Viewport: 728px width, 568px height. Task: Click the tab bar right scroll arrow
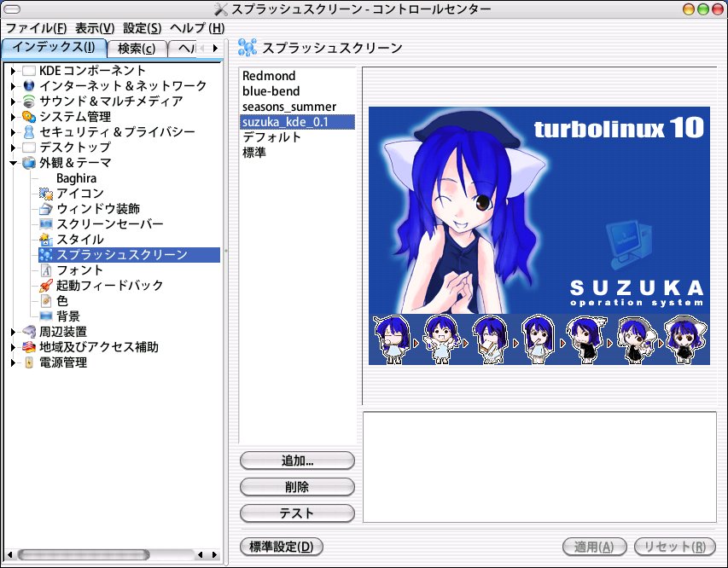coord(215,48)
